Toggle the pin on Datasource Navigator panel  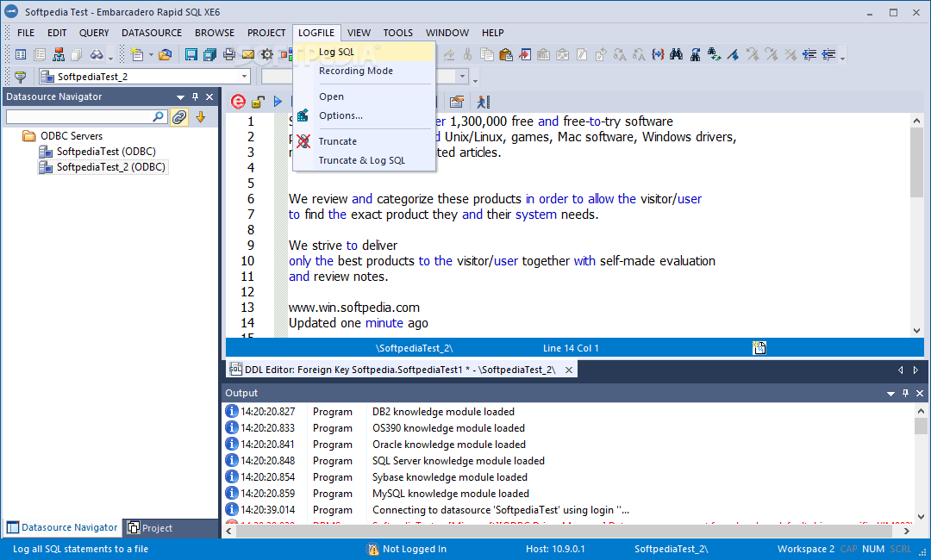[x=195, y=96]
